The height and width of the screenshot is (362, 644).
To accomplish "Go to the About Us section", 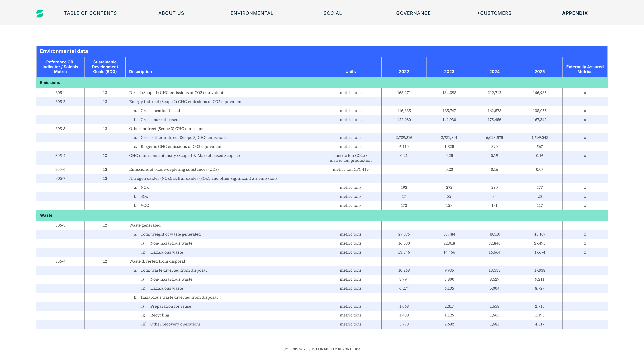I will point(171,13).
